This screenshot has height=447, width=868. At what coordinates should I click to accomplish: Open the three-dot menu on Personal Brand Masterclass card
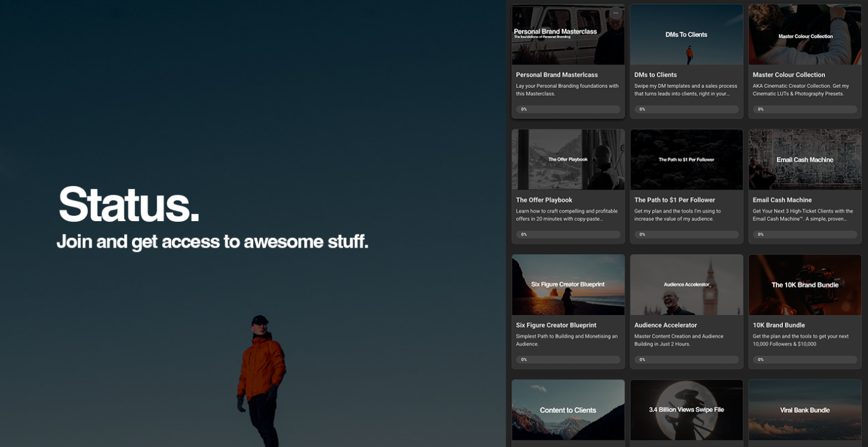tap(615, 13)
